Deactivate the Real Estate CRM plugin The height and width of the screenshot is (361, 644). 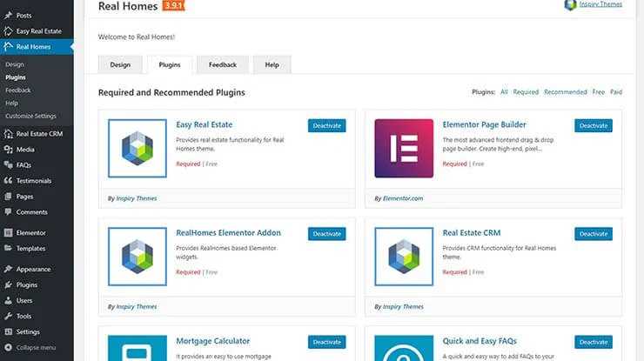(594, 234)
